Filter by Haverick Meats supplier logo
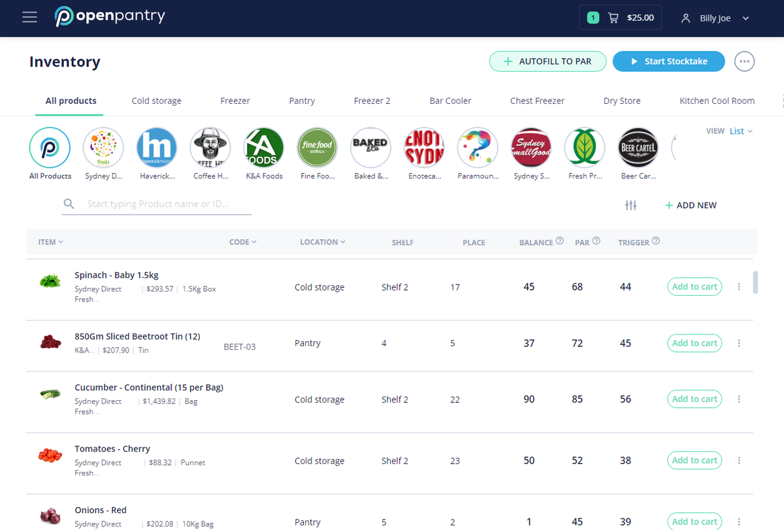The width and height of the screenshot is (784, 532). tap(157, 148)
